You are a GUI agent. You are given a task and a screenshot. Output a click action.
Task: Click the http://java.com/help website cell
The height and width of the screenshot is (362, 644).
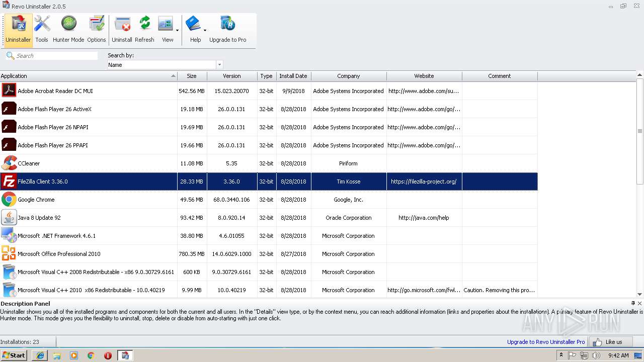click(424, 218)
